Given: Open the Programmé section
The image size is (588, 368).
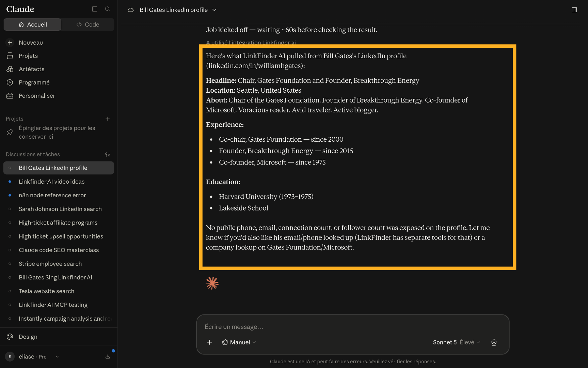Looking at the screenshot, I should [x=59, y=82].
